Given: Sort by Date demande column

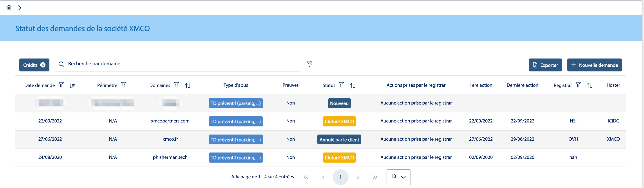Looking at the screenshot, I should point(72,86).
